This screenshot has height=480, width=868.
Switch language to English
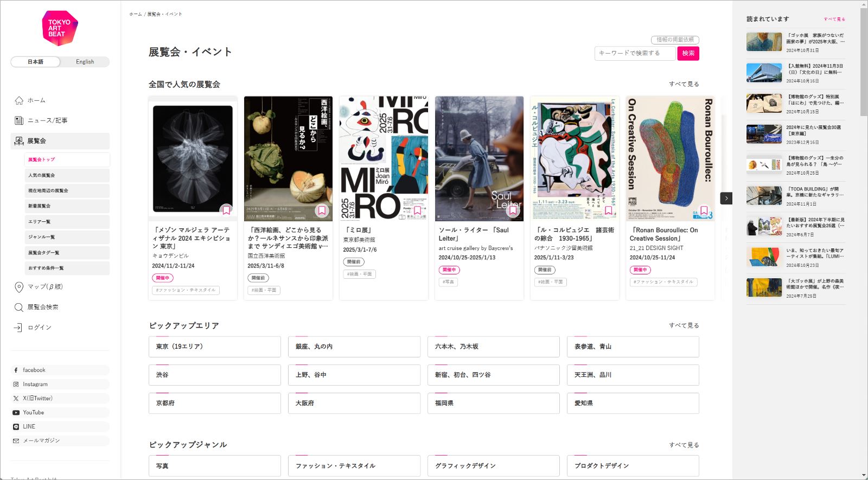tap(85, 62)
